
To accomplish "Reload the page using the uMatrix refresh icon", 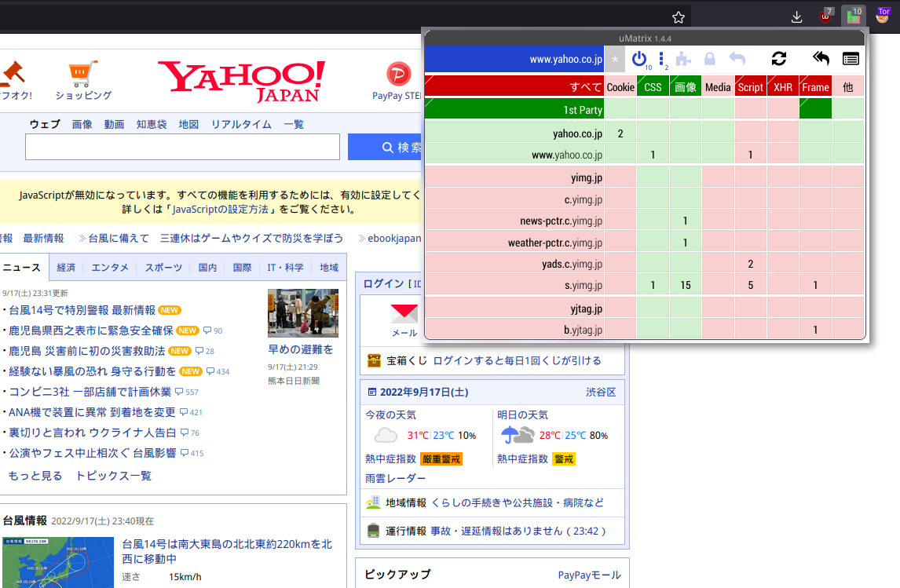I will tap(779, 59).
